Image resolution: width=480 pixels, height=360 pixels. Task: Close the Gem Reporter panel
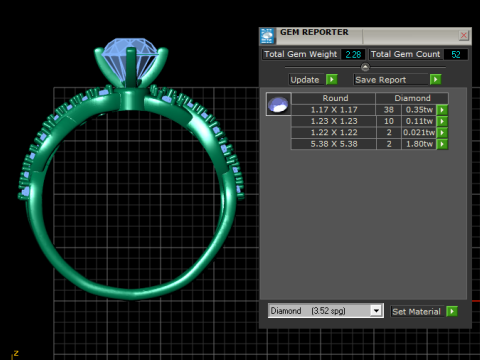click(463, 35)
